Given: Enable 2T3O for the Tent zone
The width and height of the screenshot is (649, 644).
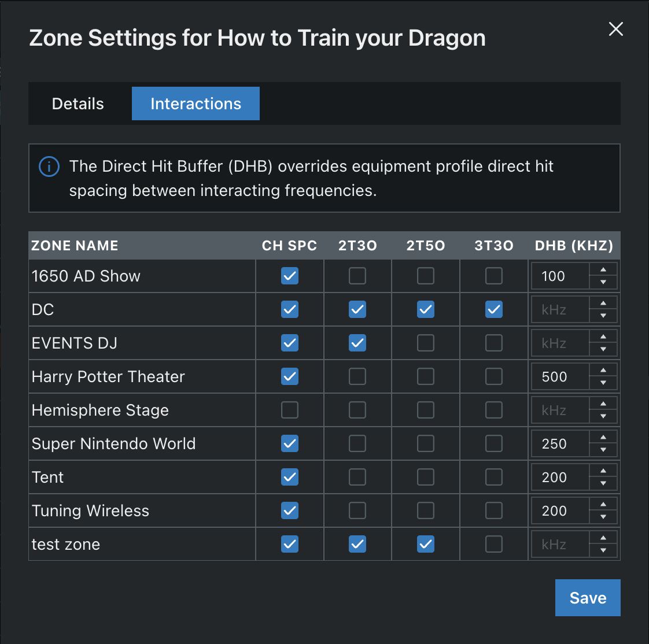Looking at the screenshot, I should coord(357,477).
